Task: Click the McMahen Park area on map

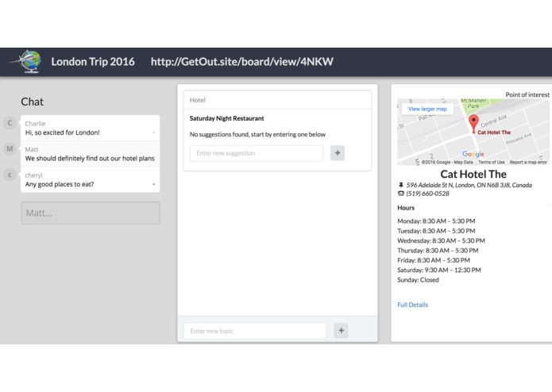Action: point(473,103)
